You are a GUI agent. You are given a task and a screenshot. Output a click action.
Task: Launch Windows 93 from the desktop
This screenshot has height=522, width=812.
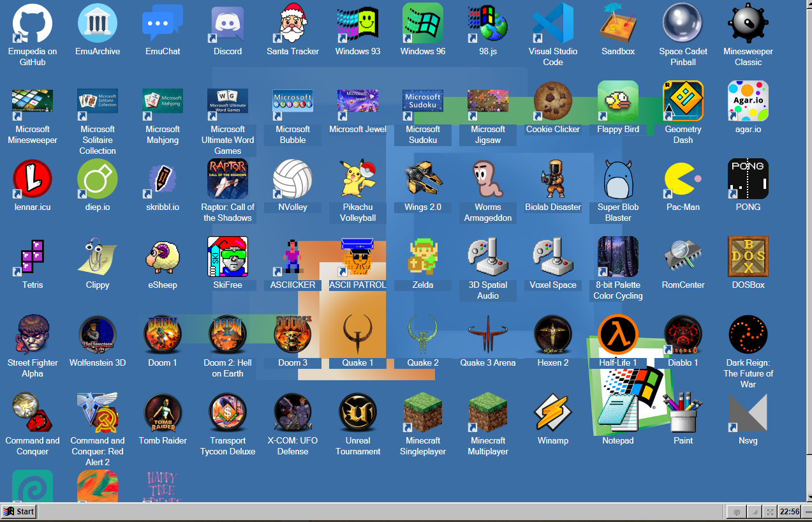(x=358, y=23)
